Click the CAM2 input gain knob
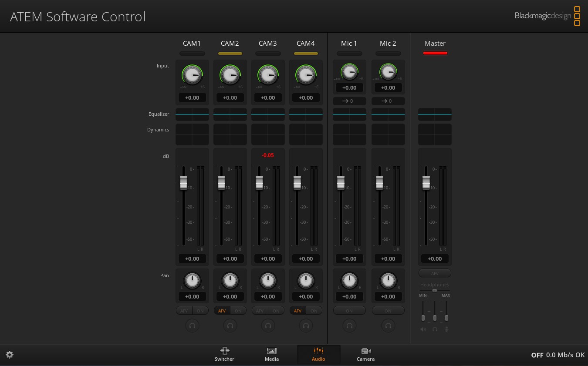This screenshot has height=366, width=588. [230, 75]
